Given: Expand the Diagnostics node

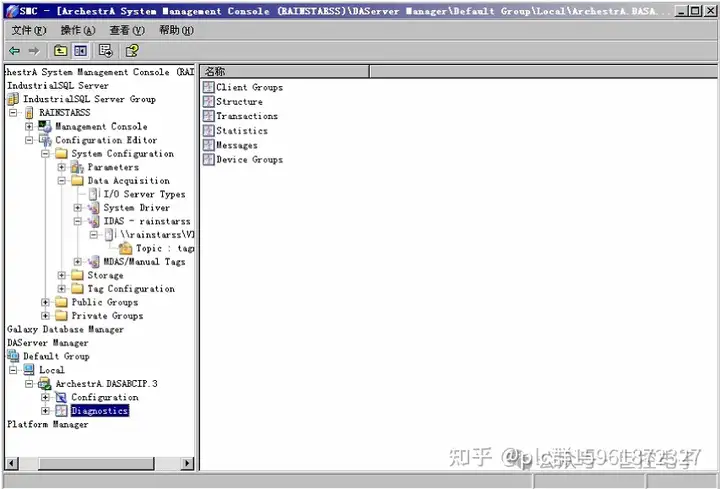Looking at the screenshot, I should tap(45, 410).
